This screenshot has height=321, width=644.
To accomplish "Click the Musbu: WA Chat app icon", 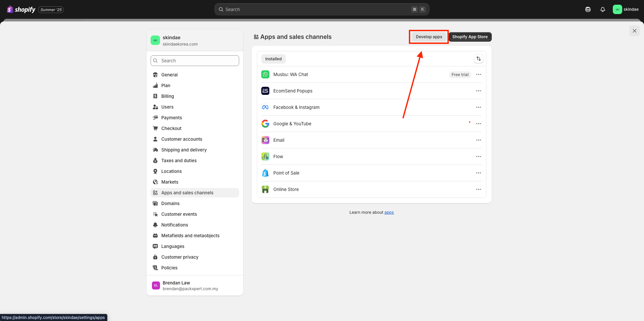I will point(265,74).
